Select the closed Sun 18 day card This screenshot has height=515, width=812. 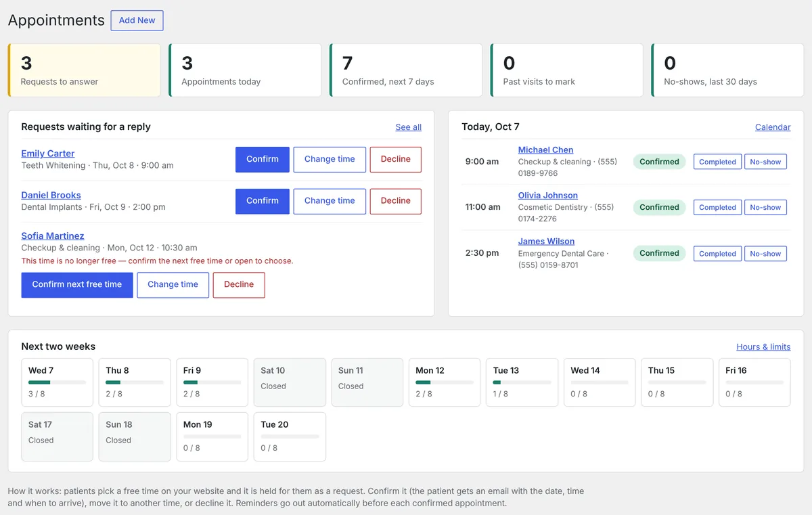135,436
